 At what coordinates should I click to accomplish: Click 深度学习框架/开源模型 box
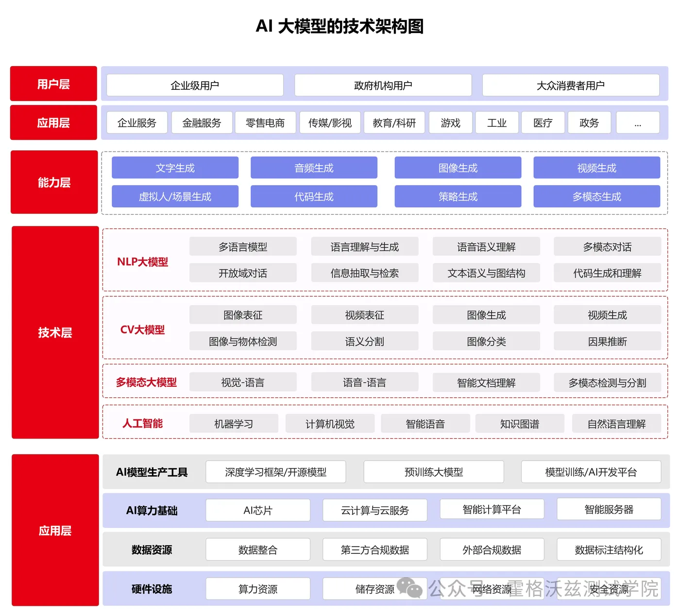pyautogui.click(x=276, y=471)
